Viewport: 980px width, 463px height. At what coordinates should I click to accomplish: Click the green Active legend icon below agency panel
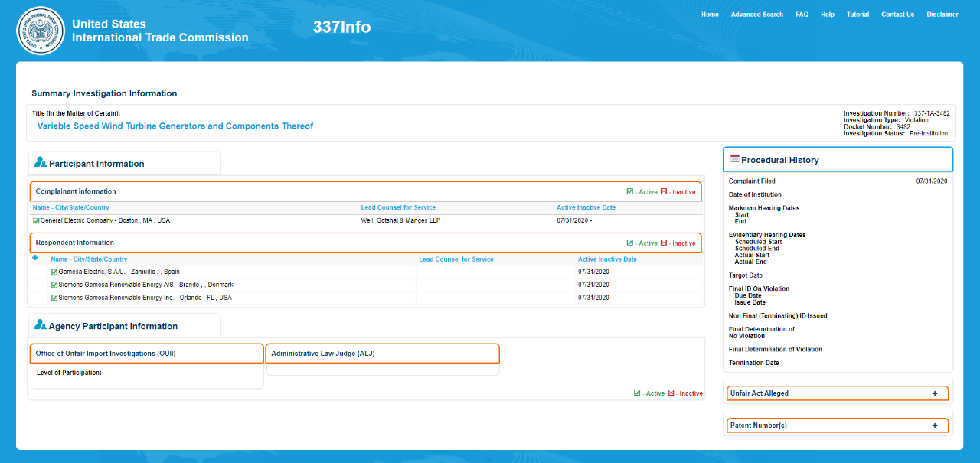point(637,393)
